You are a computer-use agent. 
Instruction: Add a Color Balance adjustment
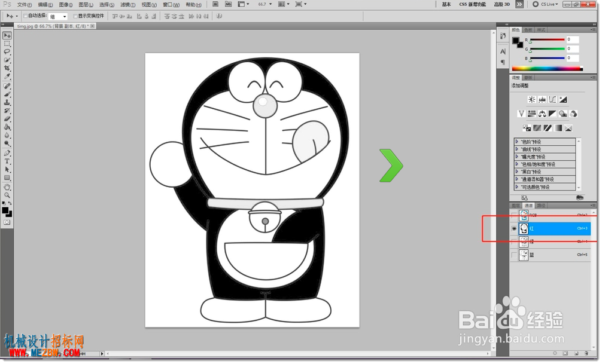542,114
